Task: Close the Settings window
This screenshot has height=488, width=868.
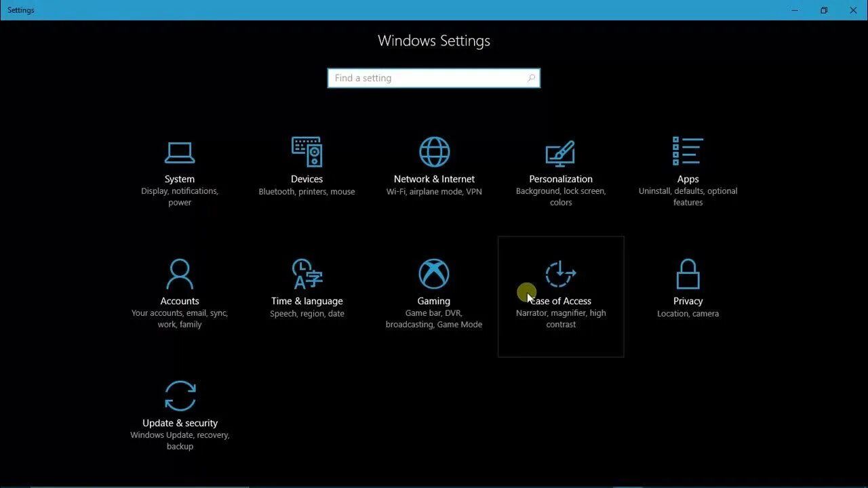Action: (853, 10)
